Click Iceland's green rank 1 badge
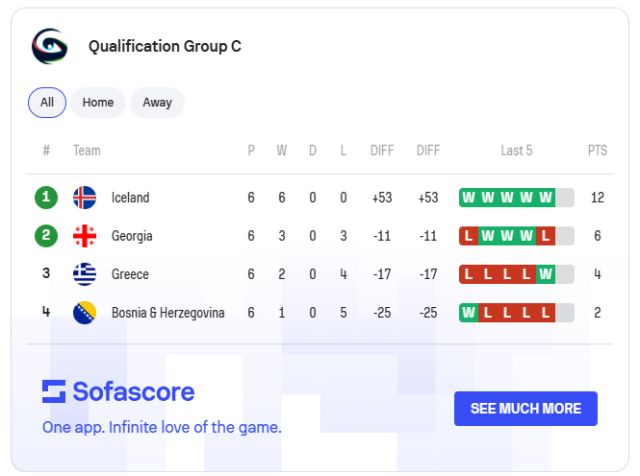This screenshot has height=476, width=640. point(46,198)
